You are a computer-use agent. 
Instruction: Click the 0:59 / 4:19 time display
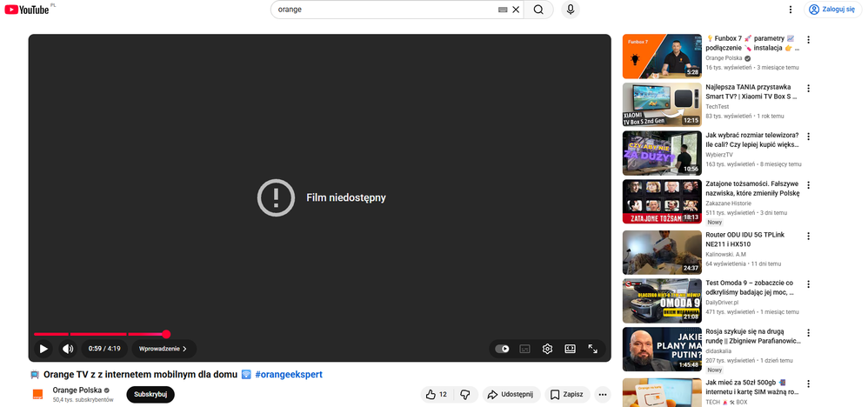coord(104,349)
